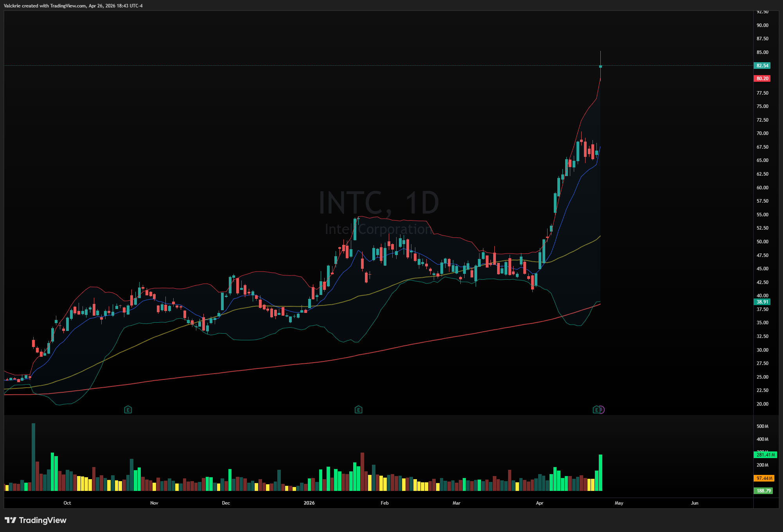
Task: Select the Jun label on the time axis
Action: 695,503
